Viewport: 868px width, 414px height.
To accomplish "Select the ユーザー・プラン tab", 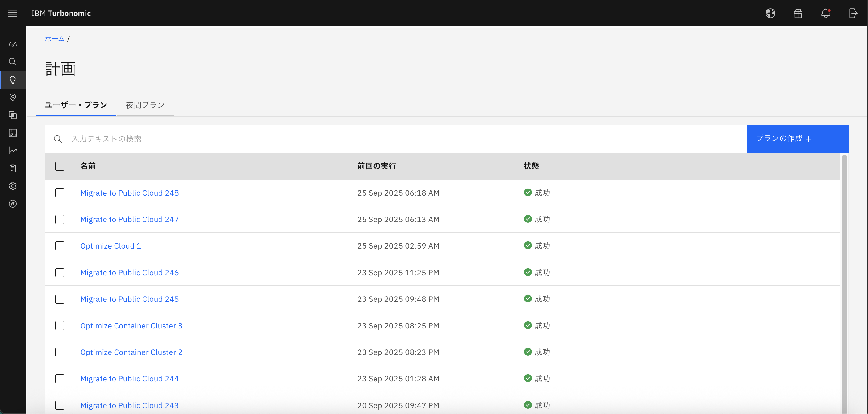I will point(76,105).
